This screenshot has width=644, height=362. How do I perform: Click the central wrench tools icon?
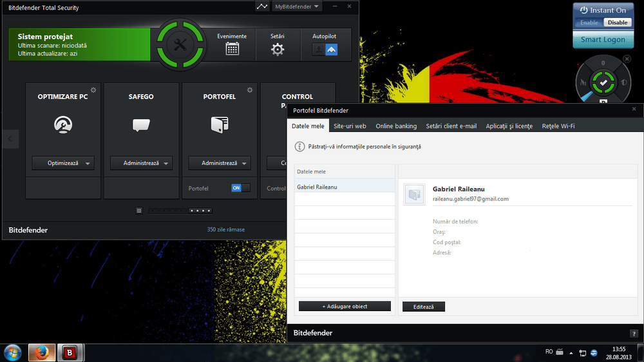coord(180,44)
